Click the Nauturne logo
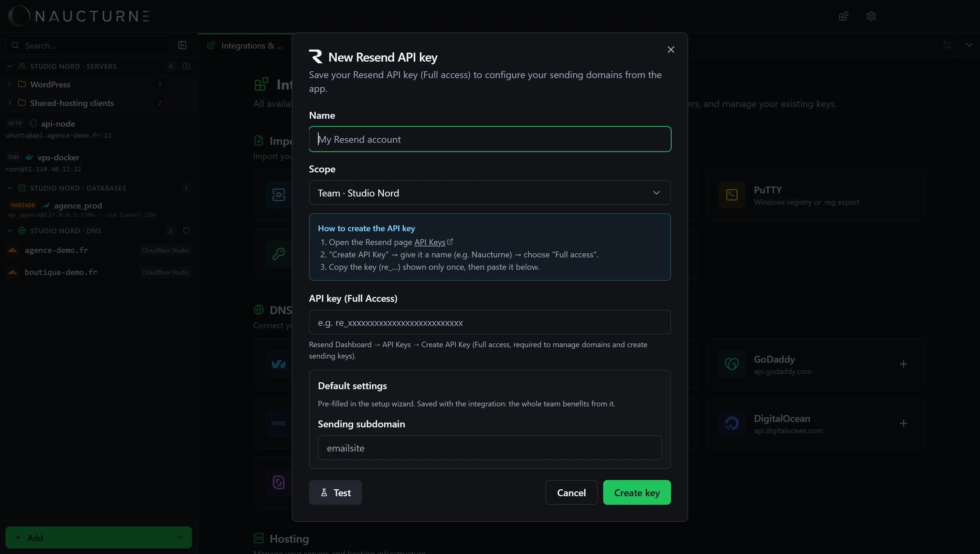The image size is (980, 554). point(79,16)
